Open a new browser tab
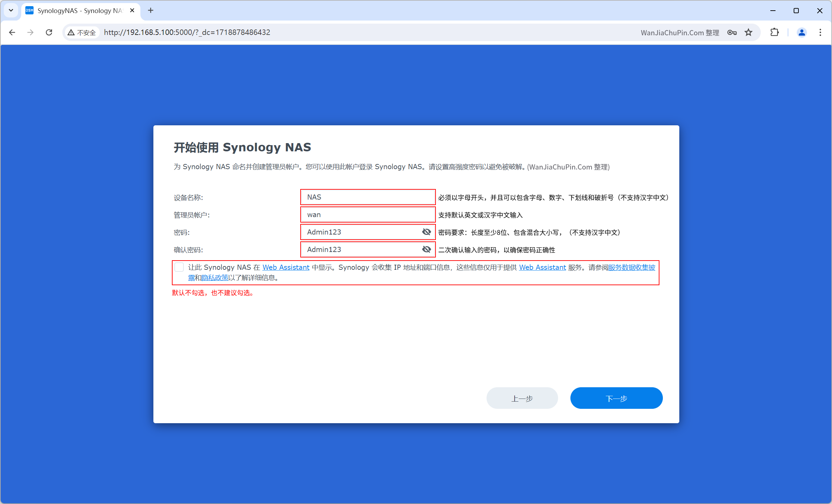Screen dimensions: 832x504 tap(151, 10)
